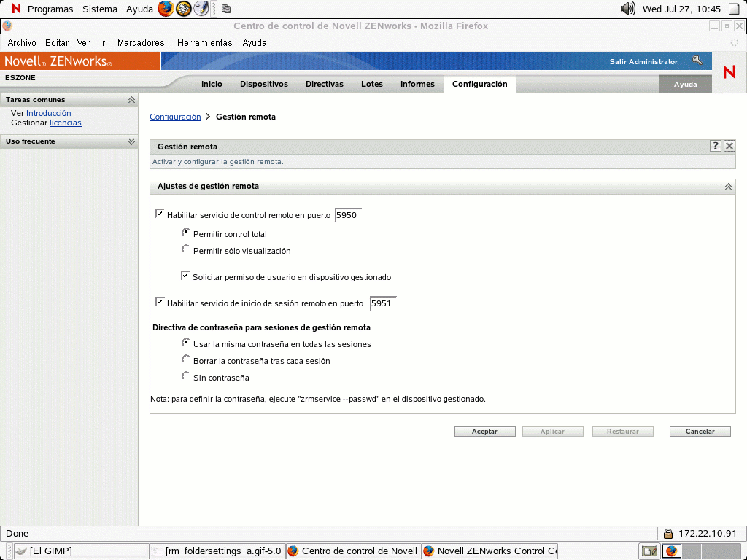Open the Evolution mail launcher icon
The width and height of the screenshot is (747, 560).
click(x=184, y=9)
